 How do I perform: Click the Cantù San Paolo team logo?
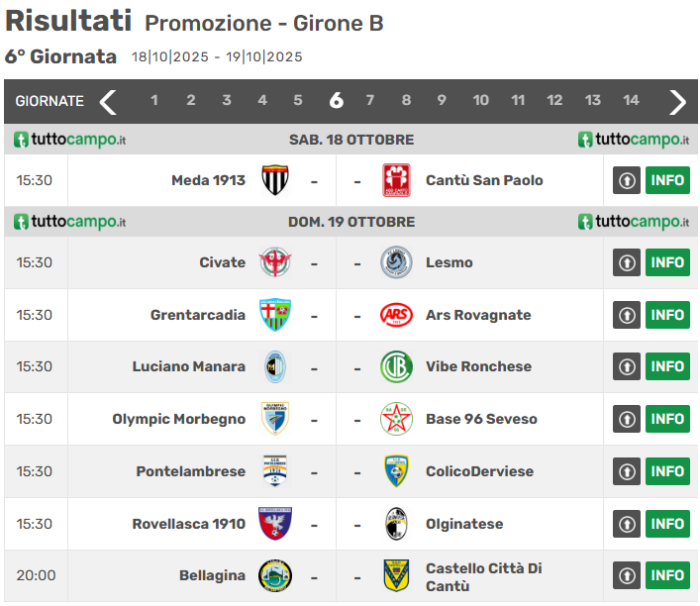tap(396, 180)
